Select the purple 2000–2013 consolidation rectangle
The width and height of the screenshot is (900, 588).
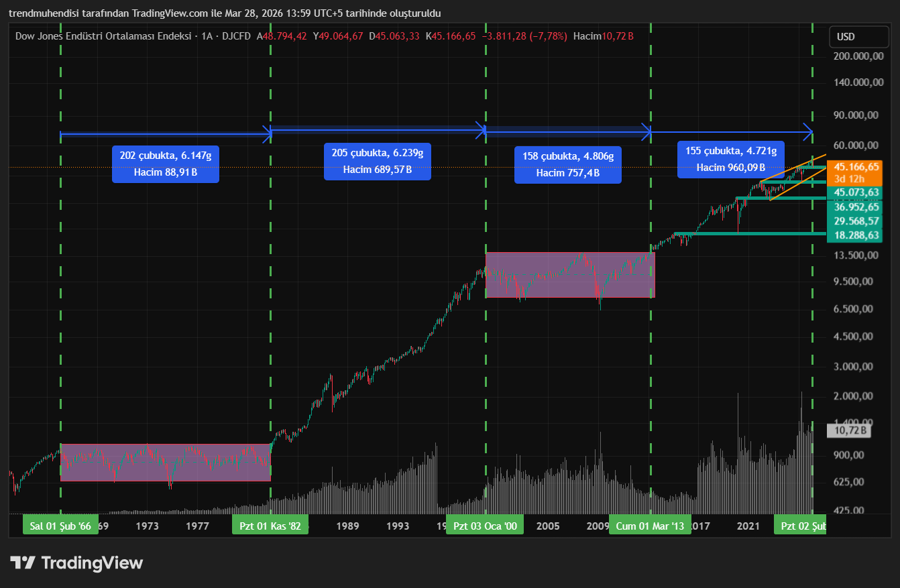(x=570, y=275)
